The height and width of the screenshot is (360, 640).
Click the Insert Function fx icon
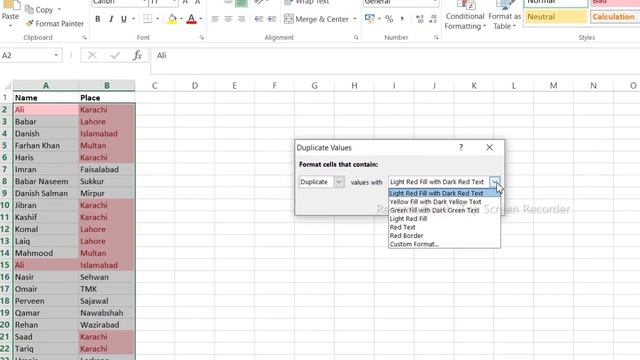coord(138,56)
